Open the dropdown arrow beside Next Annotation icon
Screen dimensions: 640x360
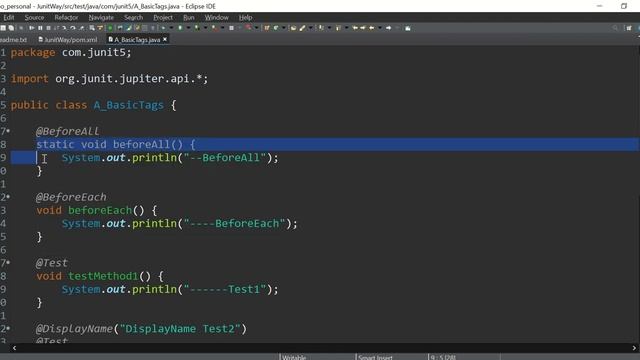329,28
